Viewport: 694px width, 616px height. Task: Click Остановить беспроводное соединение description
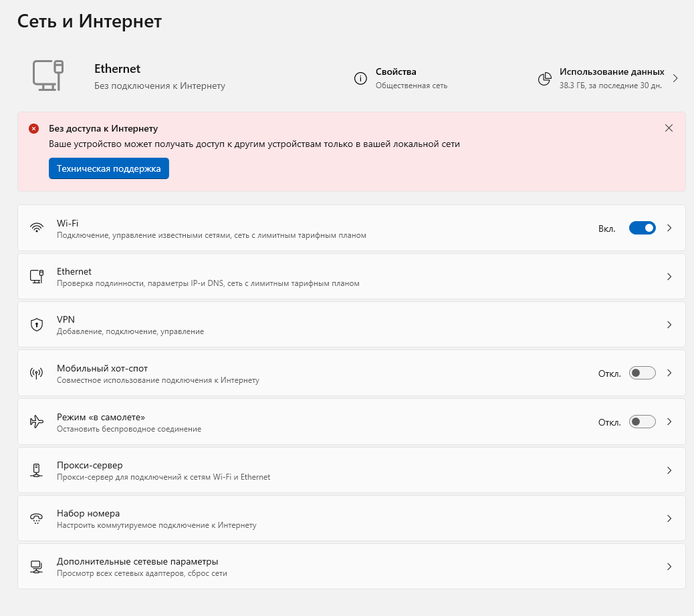tap(129, 429)
